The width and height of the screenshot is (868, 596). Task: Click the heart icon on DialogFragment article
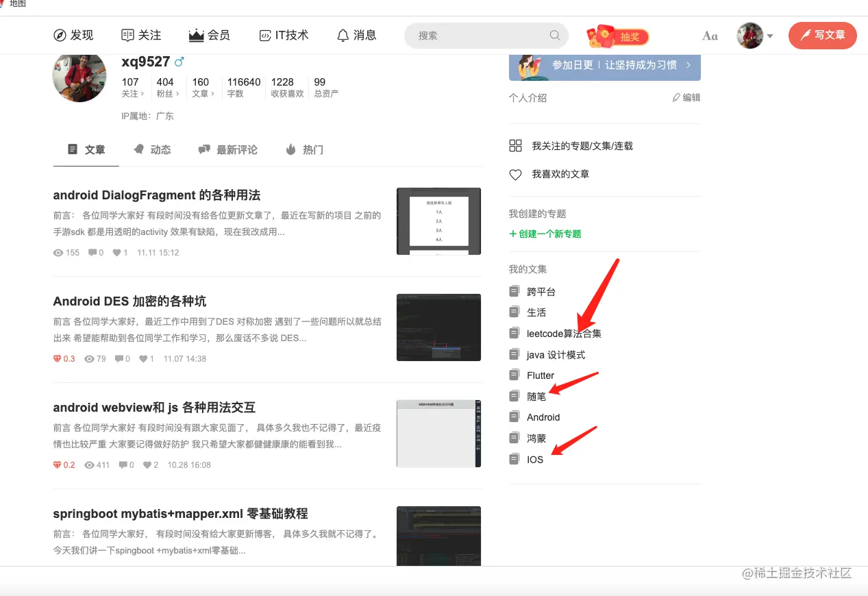(x=118, y=253)
